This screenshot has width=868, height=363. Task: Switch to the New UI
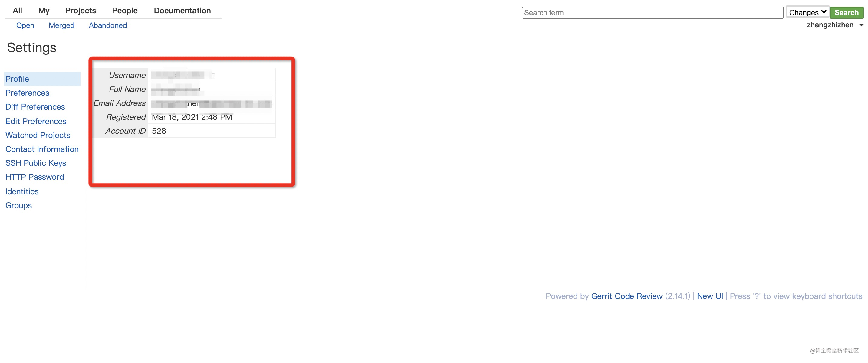click(x=710, y=296)
